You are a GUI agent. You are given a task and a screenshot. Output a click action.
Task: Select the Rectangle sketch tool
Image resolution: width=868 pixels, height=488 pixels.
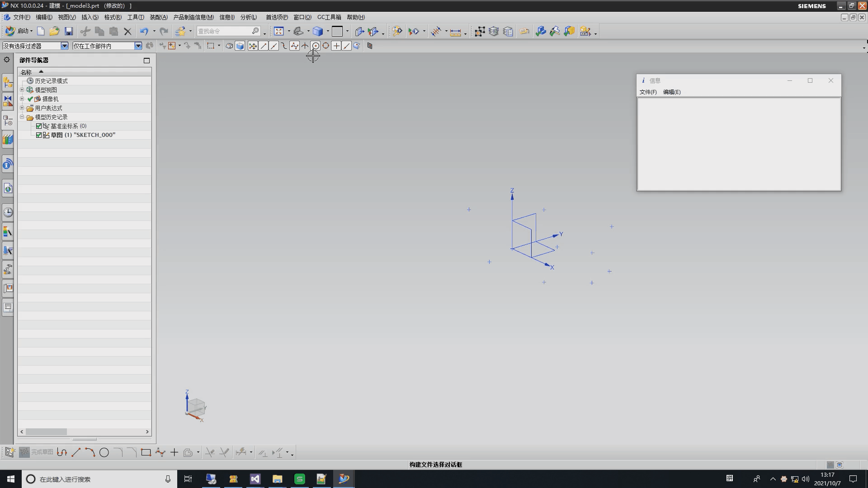[146, 452]
